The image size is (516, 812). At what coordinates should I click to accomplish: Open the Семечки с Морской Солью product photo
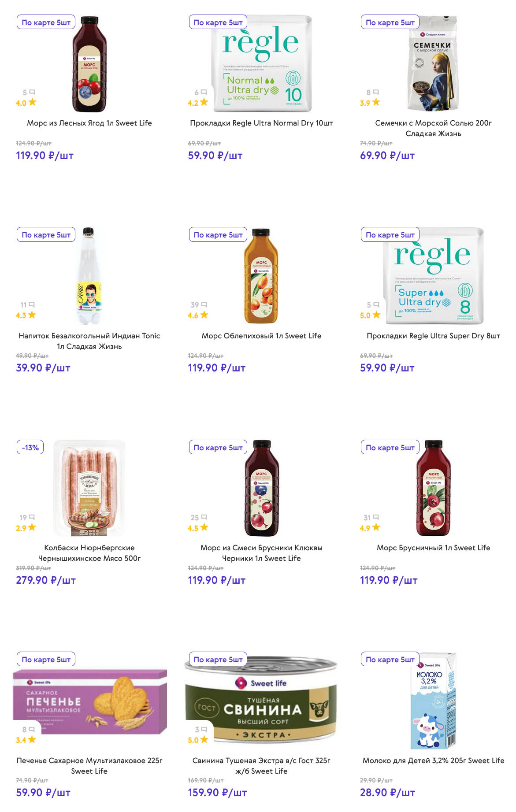coord(433,64)
